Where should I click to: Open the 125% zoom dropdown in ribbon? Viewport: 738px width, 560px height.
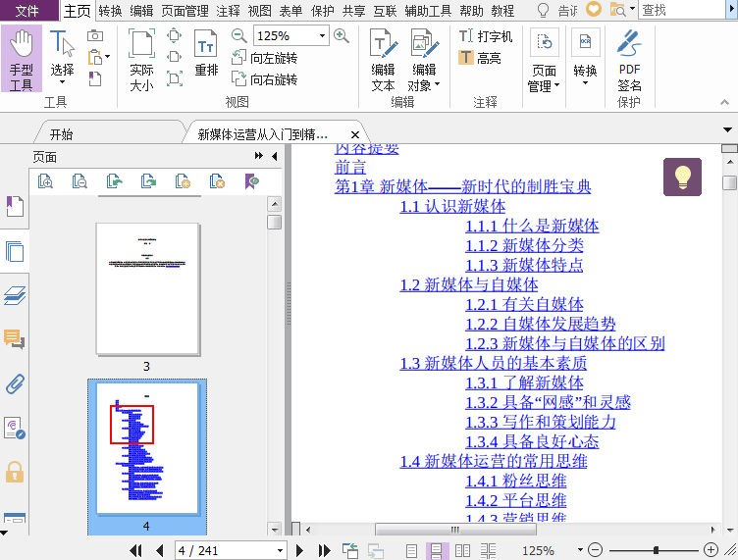click(x=323, y=35)
